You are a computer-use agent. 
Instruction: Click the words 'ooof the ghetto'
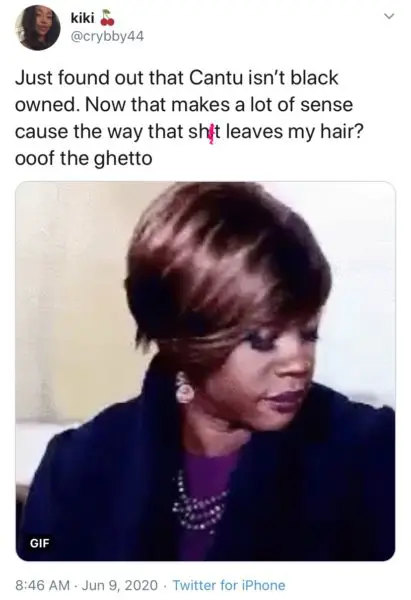(83, 159)
